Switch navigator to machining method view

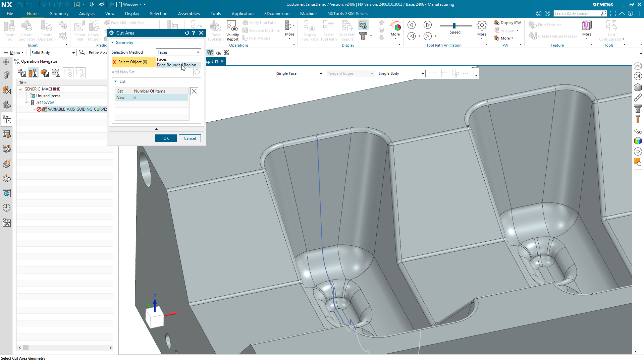point(56,73)
